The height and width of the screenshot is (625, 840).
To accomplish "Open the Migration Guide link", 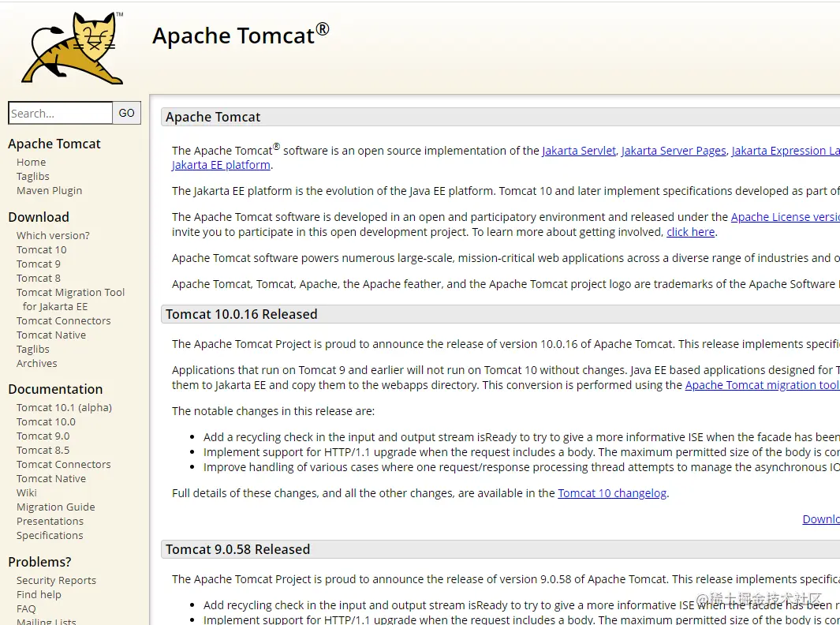I will (55, 507).
